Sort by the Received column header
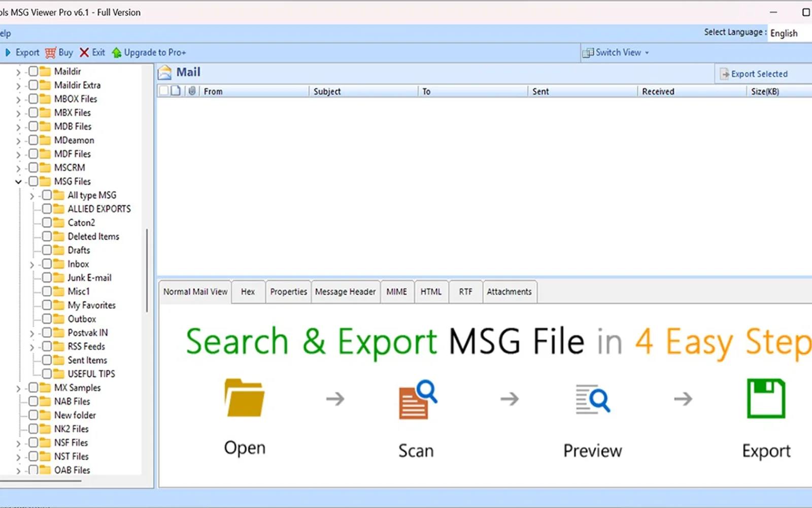812x508 pixels. 692,91
